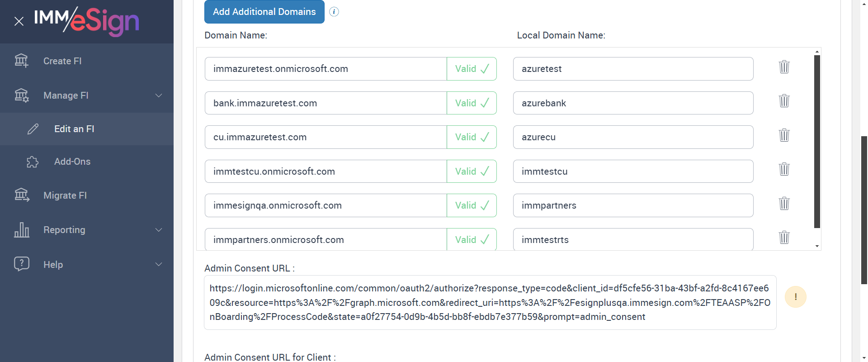This screenshot has width=868, height=362.
Task: Open the Create FI page
Action: (x=62, y=61)
